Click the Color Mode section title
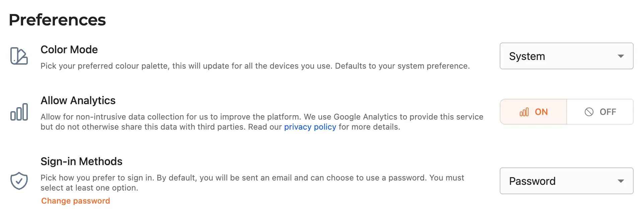Image resolution: width=644 pixels, height=217 pixels. click(69, 50)
